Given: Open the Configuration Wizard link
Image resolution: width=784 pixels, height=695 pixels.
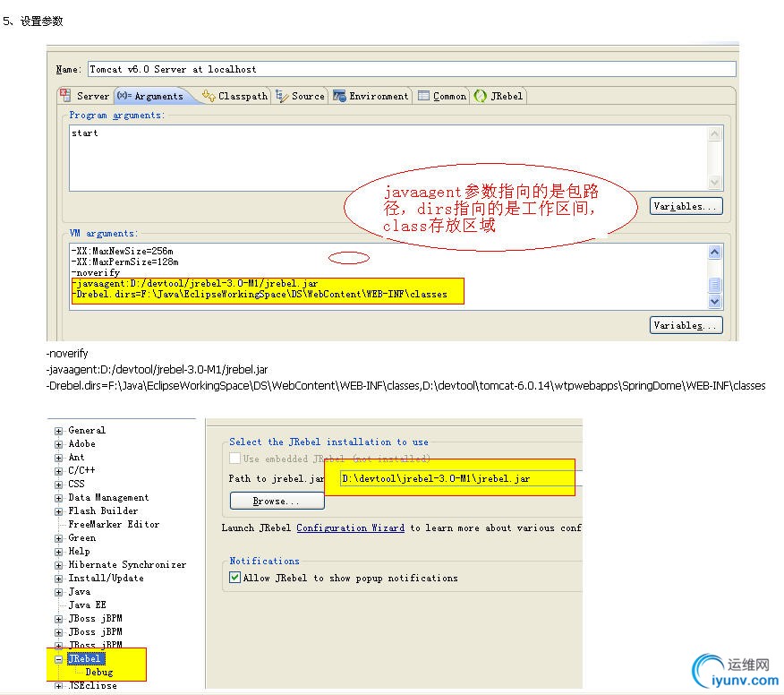Looking at the screenshot, I should click(x=350, y=528).
